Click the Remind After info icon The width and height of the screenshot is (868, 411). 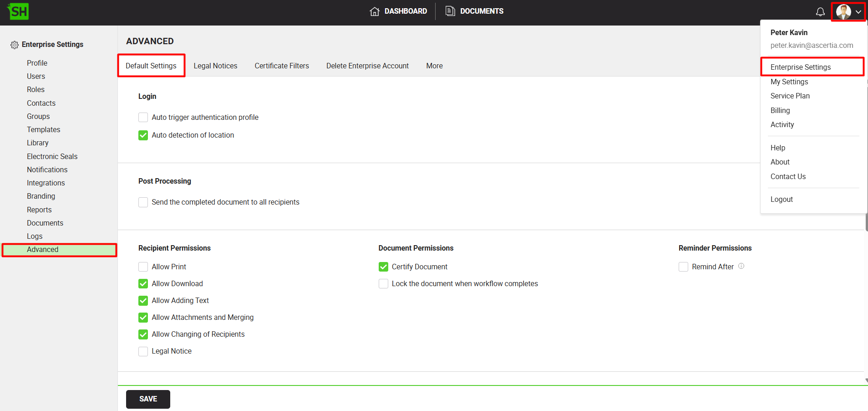pyautogui.click(x=741, y=266)
